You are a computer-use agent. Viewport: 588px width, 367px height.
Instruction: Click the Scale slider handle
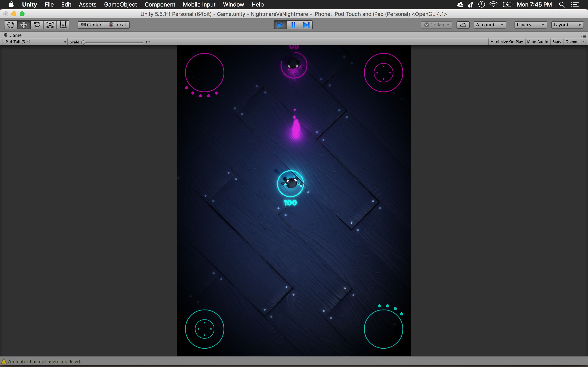tap(83, 42)
